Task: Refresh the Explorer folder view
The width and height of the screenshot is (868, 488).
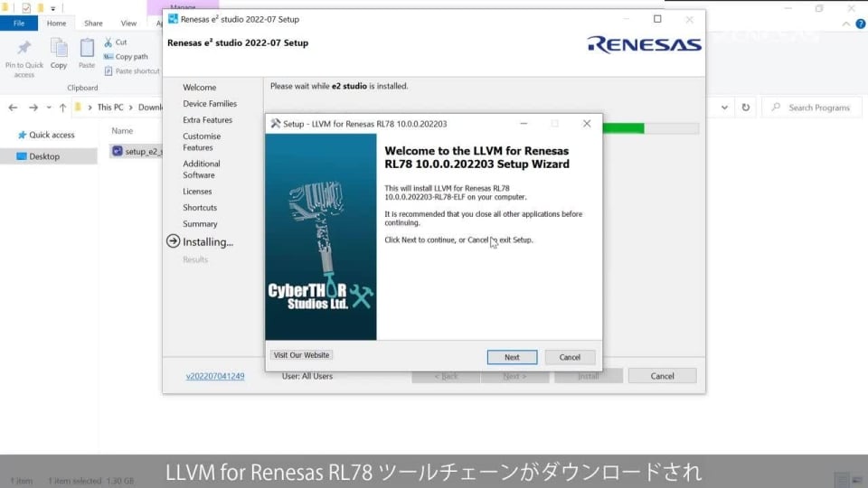Action: [x=745, y=108]
